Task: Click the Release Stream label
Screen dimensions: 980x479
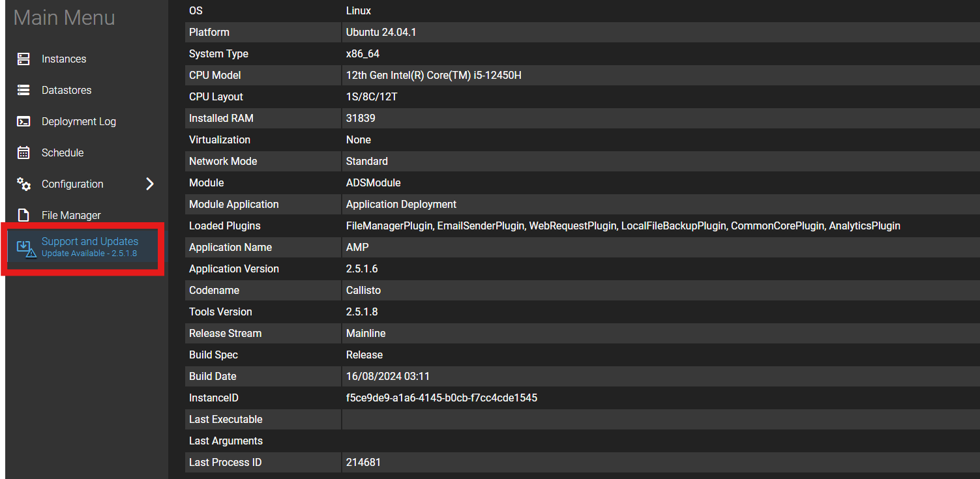Action: click(225, 334)
